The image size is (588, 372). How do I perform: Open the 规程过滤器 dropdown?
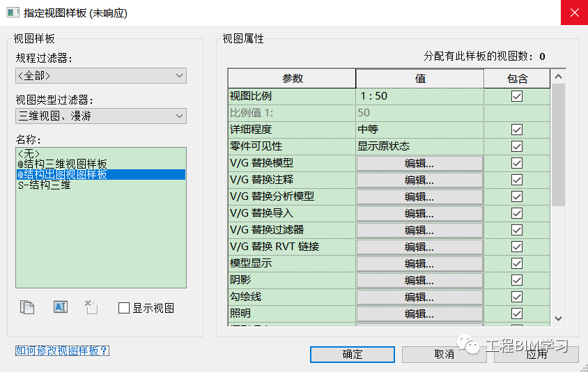(x=101, y=76)
